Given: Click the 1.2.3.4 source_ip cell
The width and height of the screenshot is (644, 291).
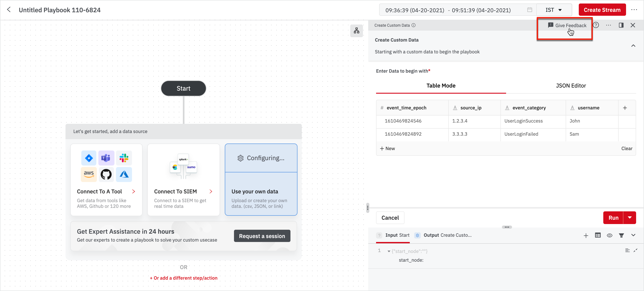Looking at the screenshot, I should click(x=459, y=121).
